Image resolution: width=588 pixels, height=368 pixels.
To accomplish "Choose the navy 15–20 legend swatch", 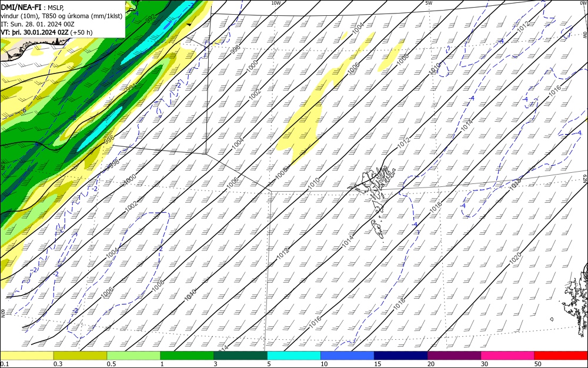I will (x=401, y=356).
